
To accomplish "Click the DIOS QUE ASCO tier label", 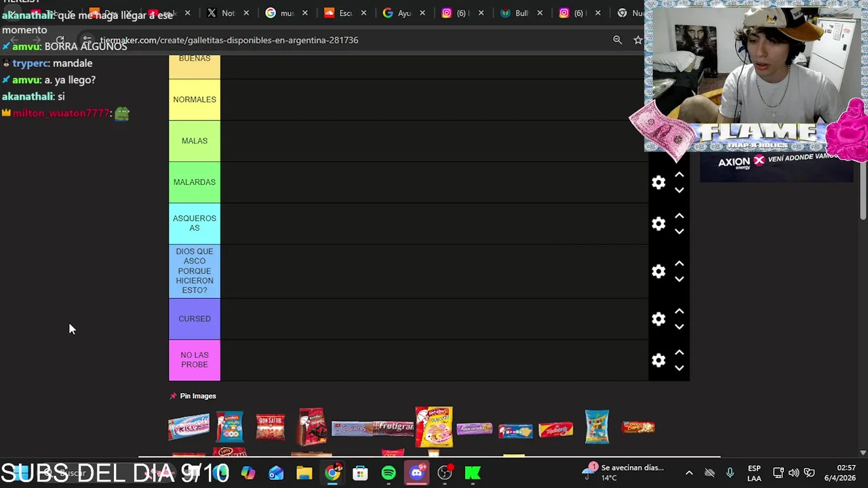I will tap(195, 271).
